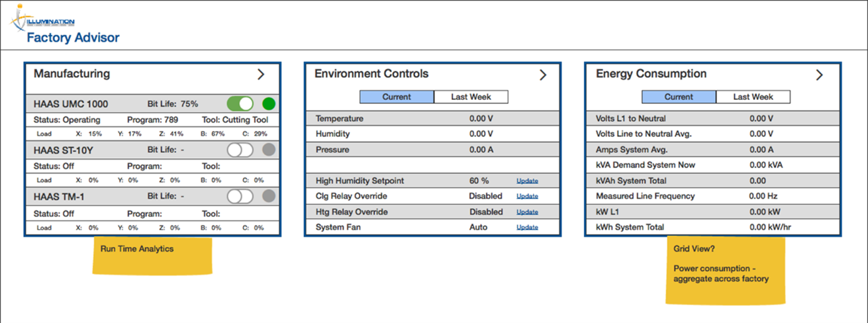
Task: Click the 0.00 kW/hr value
Action: click(771, 228)
